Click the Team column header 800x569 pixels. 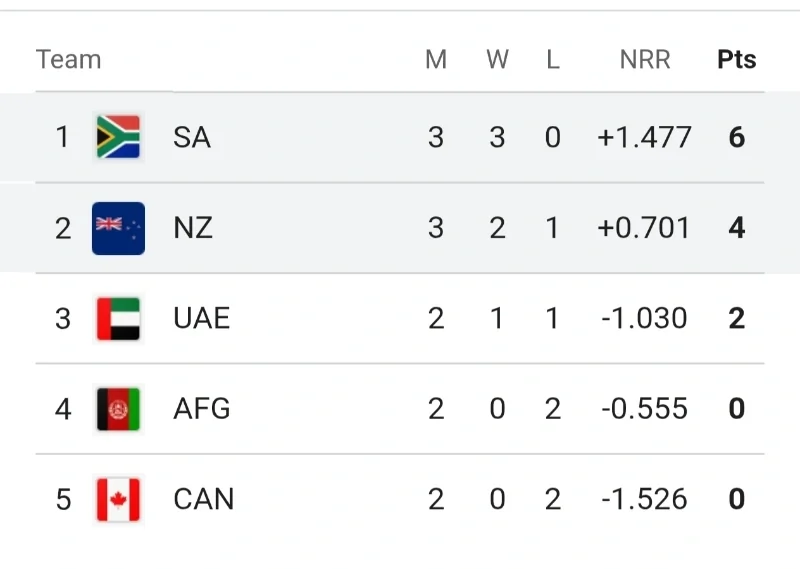click(68, 60)
